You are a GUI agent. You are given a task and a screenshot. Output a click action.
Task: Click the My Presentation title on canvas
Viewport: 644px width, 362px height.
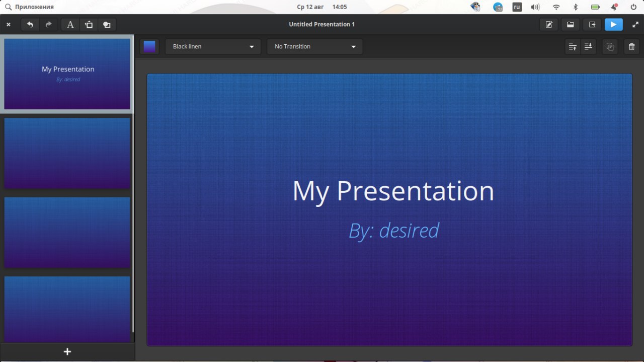[393, 191]
